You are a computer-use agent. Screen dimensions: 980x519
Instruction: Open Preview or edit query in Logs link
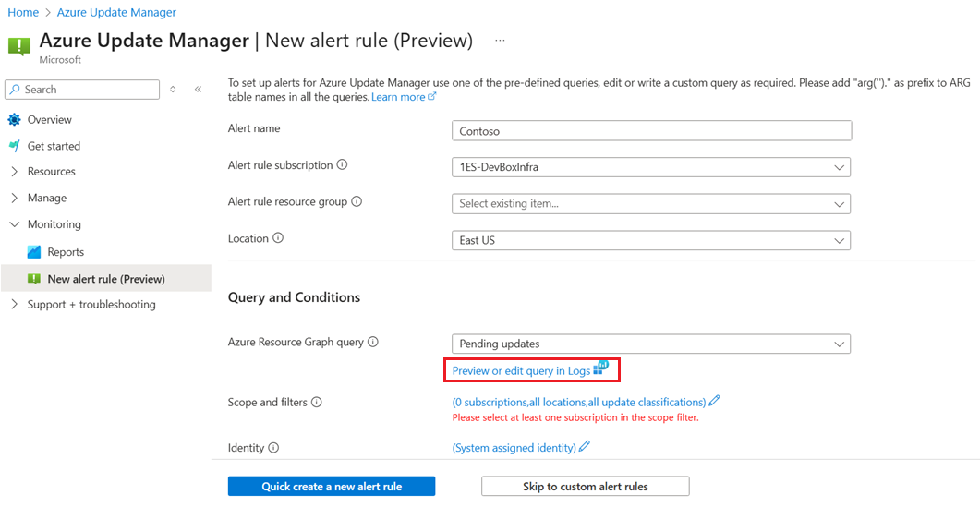pyautogui.click(x=521, y=371)
